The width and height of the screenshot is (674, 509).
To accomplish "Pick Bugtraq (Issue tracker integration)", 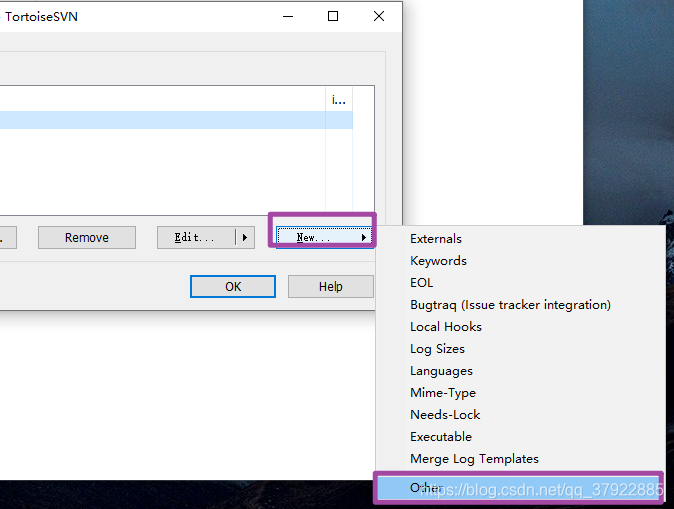I will pyautogui.click(x=520, y=305).
